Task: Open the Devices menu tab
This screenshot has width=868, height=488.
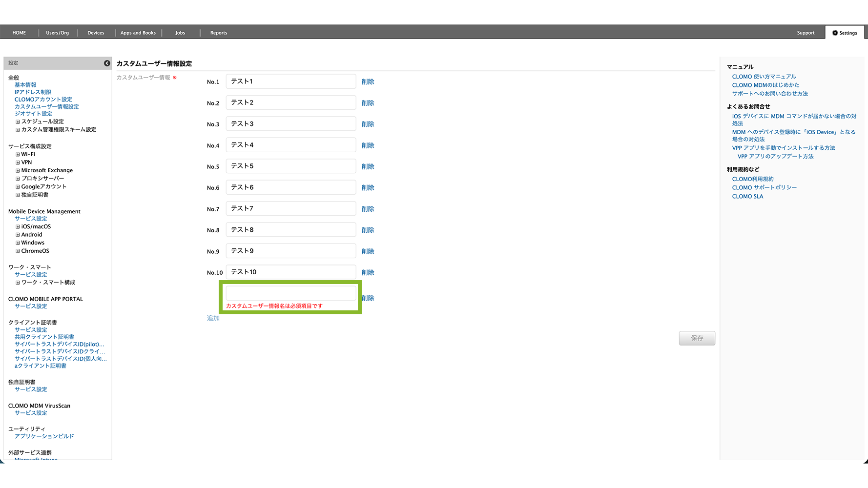Action: click(96, 33)
